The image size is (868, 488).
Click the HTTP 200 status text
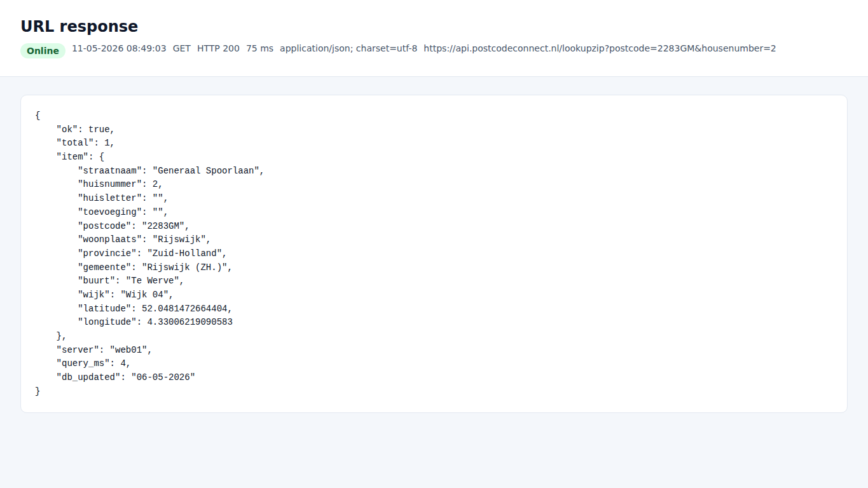218,48
